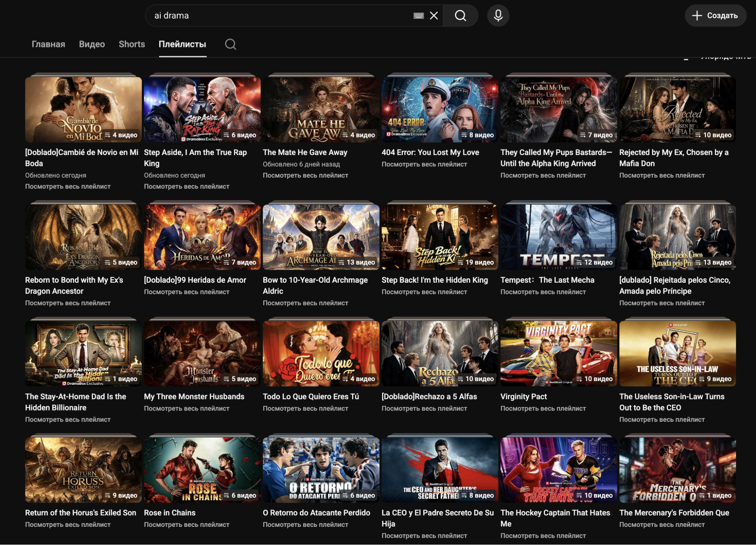Clear the search query with X
The height and width of the screenshot is (545, 756).
point(434,15)
